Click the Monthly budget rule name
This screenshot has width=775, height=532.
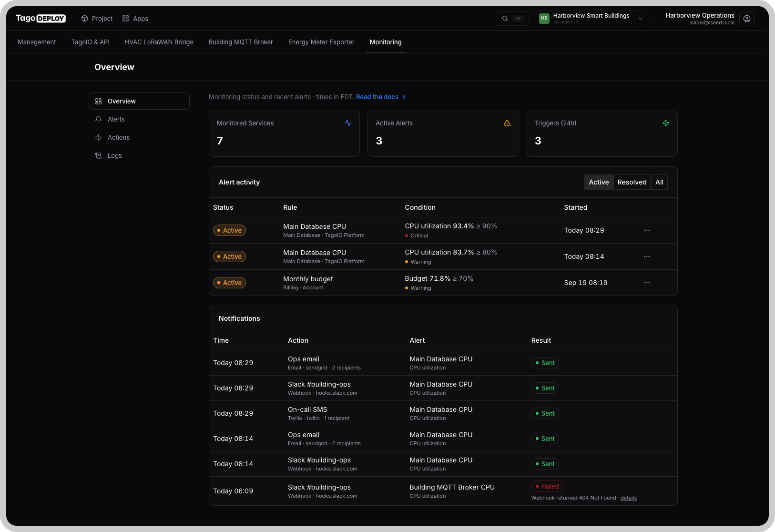tap(308, 279)
